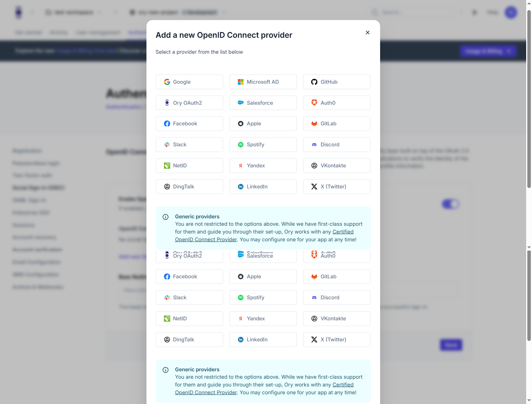Viewport: 532px width, 404px height.
Task: Choose the Slack provider
Action: 189,144
